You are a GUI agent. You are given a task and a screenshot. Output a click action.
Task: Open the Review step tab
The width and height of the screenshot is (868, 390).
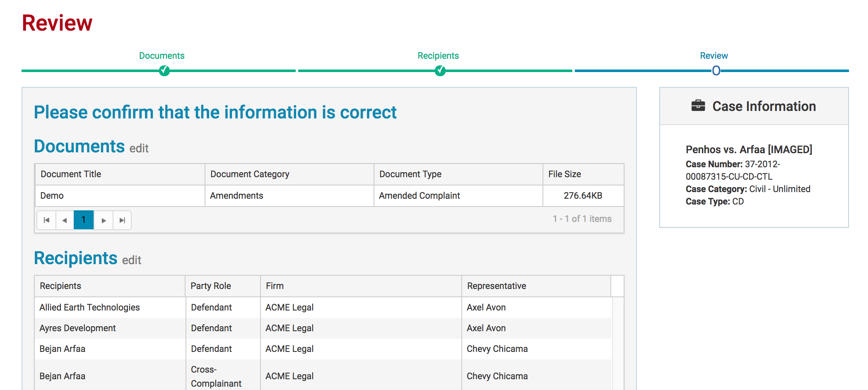coord(714,56)
